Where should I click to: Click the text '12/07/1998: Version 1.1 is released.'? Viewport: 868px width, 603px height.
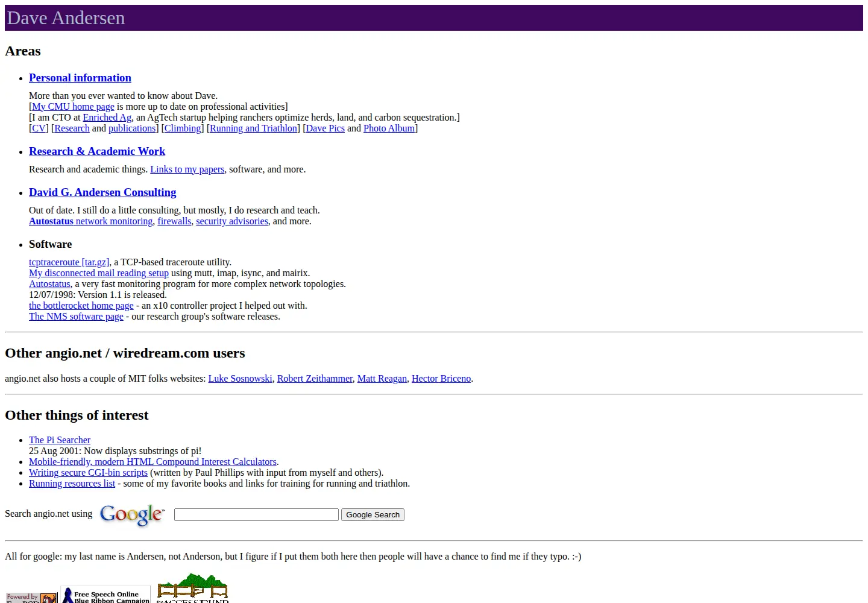coord(98,295)
